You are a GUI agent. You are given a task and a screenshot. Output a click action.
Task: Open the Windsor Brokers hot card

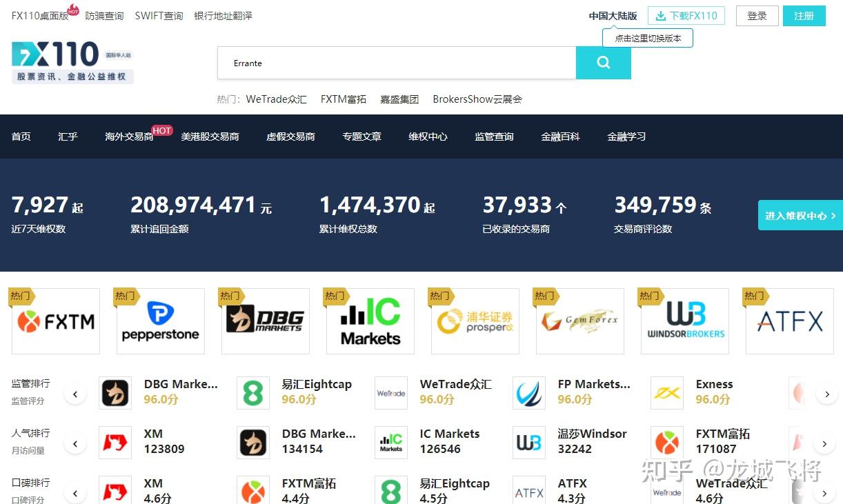coord(685,321)
